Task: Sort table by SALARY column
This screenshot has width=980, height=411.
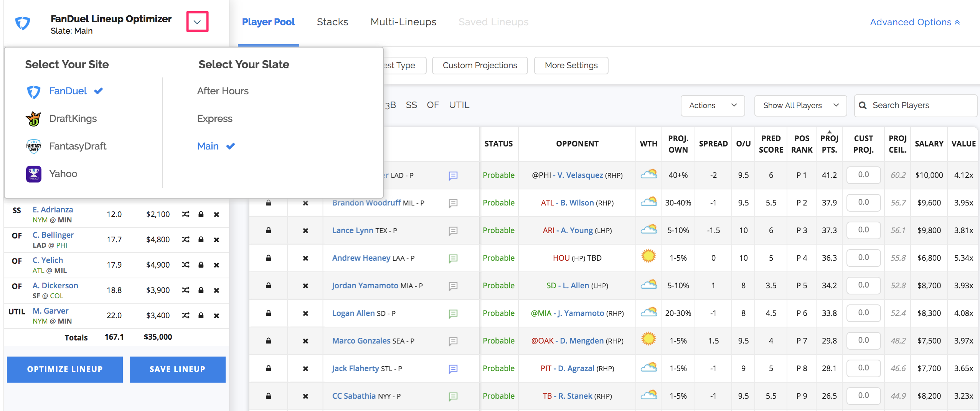Action: 929,144
